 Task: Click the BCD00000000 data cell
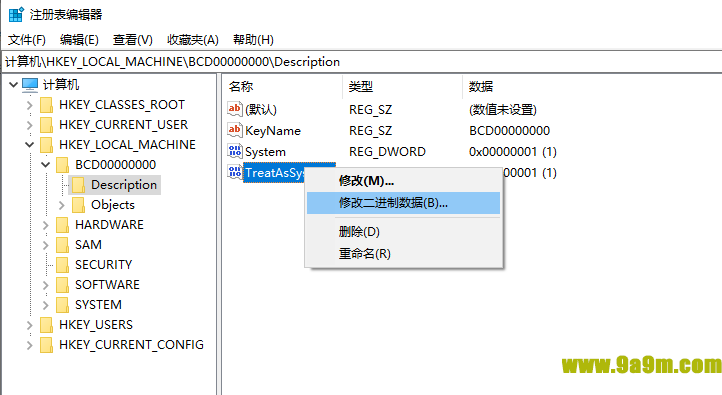[509, 131]
